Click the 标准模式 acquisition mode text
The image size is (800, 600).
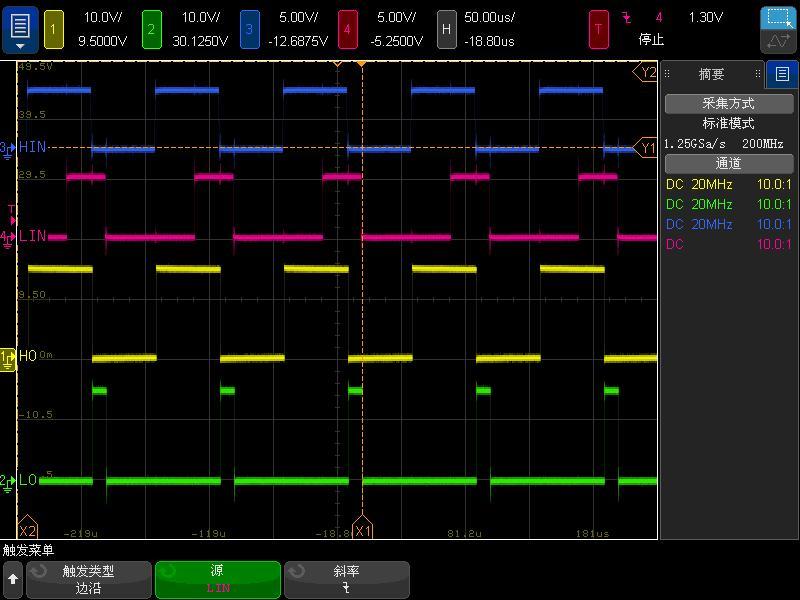click(x=729, y=123)
